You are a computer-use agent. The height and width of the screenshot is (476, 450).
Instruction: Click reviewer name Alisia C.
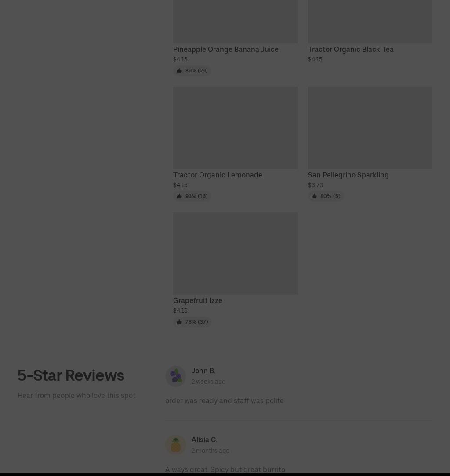[x=204, y=440]
